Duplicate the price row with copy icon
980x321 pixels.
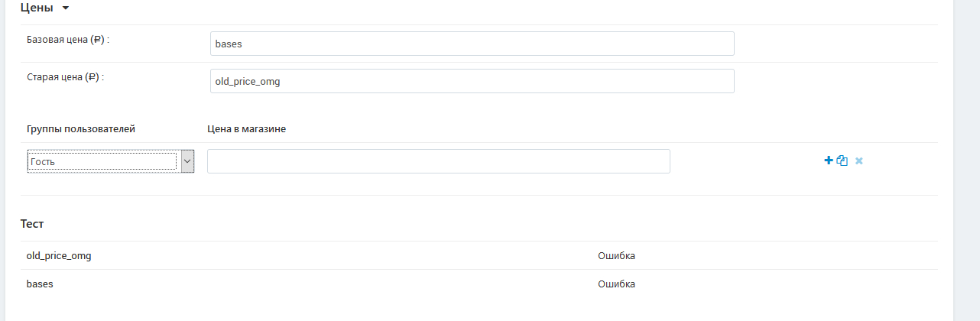click(x=842, y=160)
